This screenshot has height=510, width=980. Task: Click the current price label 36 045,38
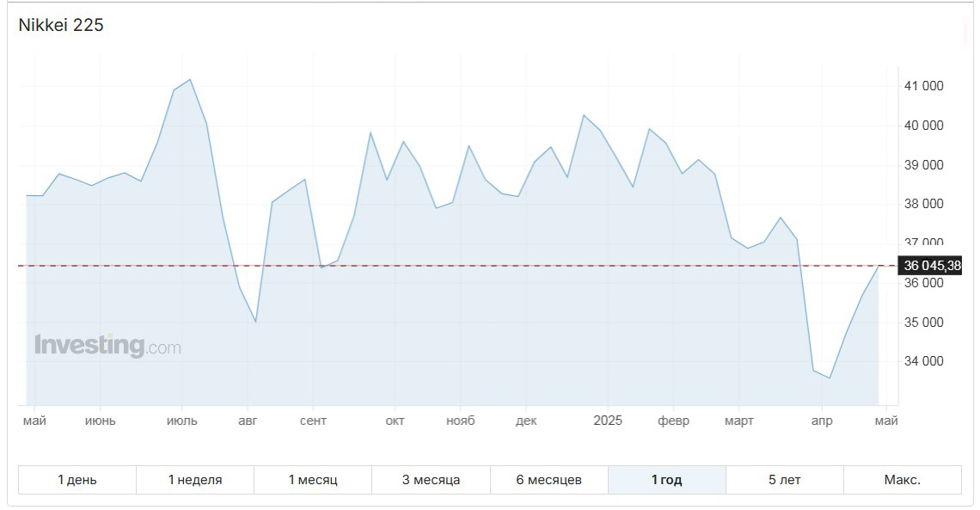pos(930,266)
